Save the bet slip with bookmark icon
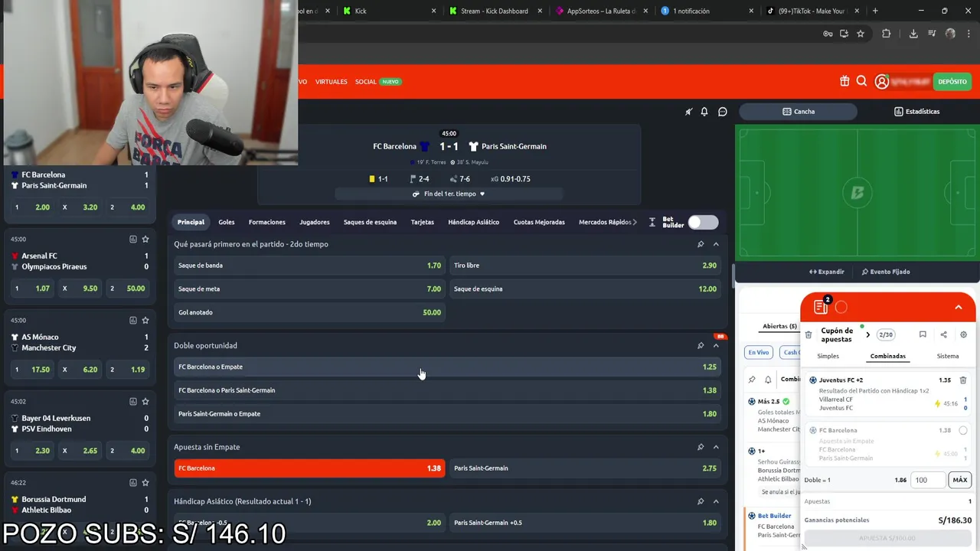This screenshot has height=551, width=980. coord(923,334)
